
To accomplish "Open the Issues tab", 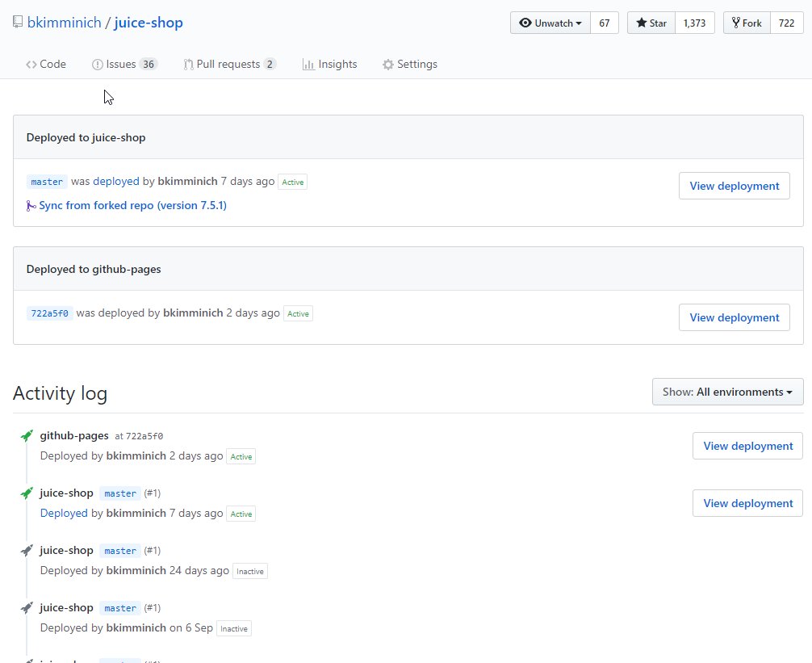I will [x=124, y=65].
